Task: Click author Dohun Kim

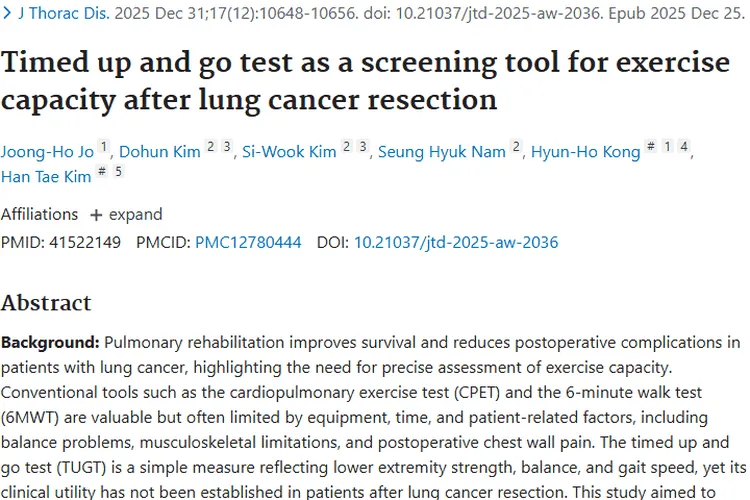Action: 159,152
